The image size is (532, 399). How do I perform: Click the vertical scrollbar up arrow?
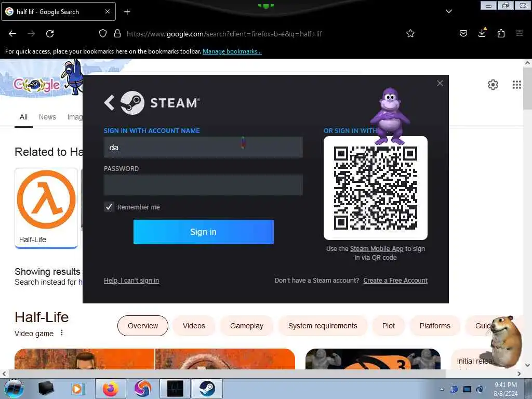coord(528,63)
